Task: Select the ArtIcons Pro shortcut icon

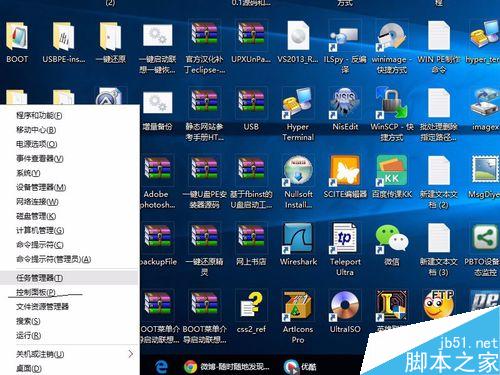Action: point(298,307)
